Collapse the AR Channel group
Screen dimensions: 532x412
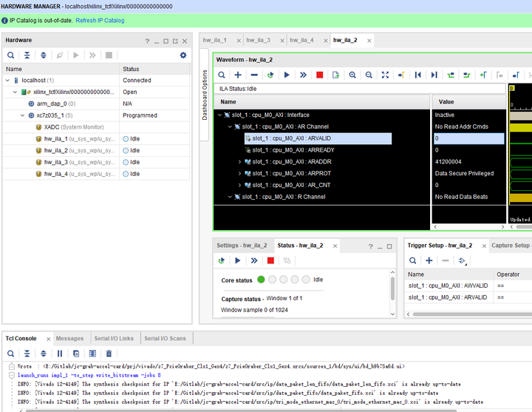pyautogui.click(x=230, y=126)
